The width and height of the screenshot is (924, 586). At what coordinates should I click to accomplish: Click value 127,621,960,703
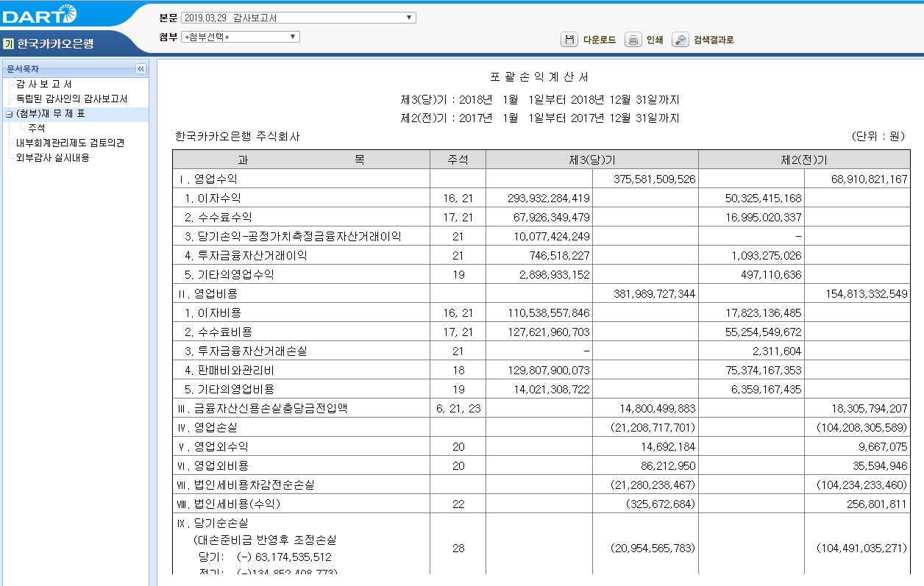pyautogui.click(x=549, y=332)
